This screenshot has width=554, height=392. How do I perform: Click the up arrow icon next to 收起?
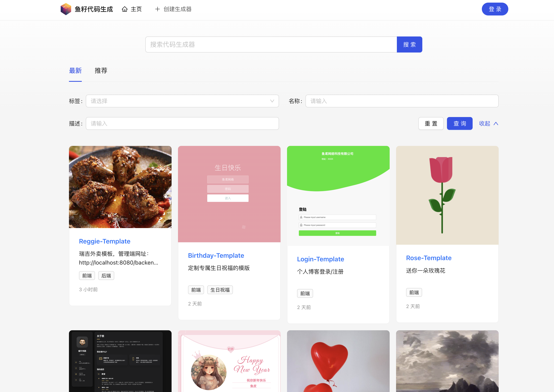click(x=496, y=124)
